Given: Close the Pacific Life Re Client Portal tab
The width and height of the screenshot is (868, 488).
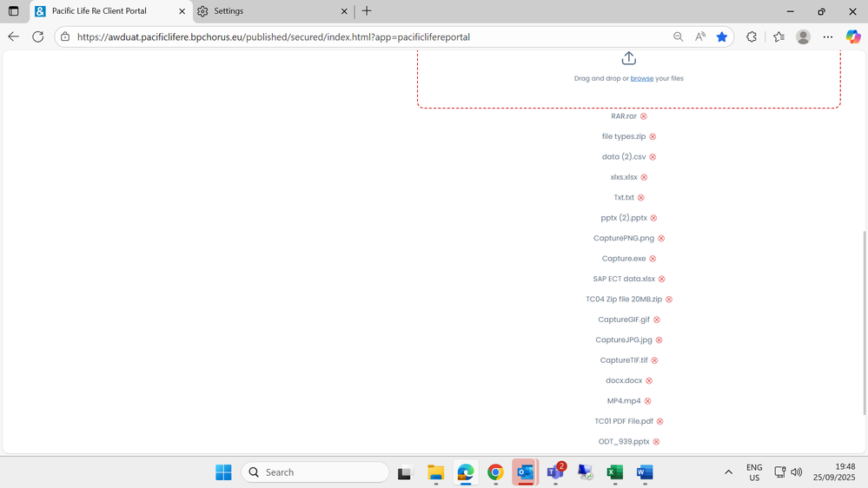Looking at the screenshot, I should click(x=182, y=11).
